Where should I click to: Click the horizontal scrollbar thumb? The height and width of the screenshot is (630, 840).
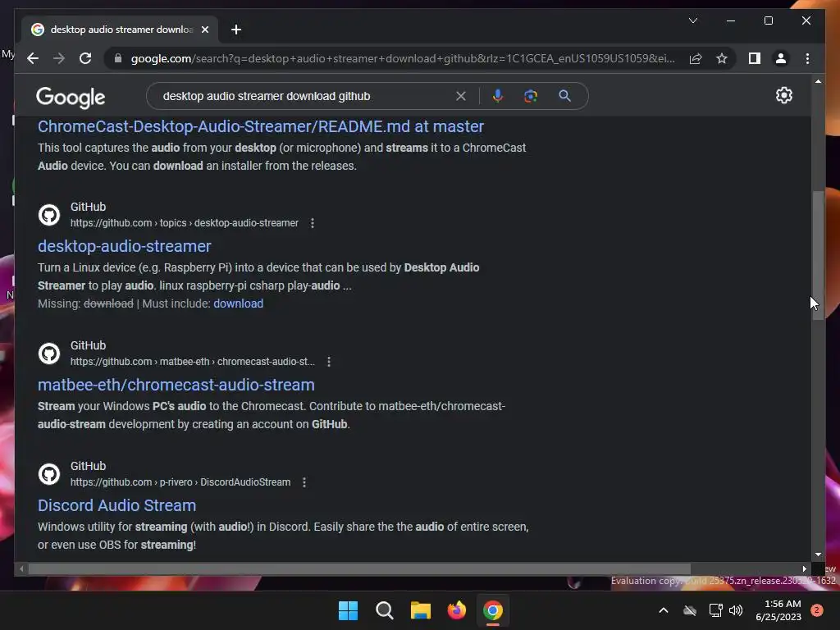pyautogui.click(x=359, y=569)
